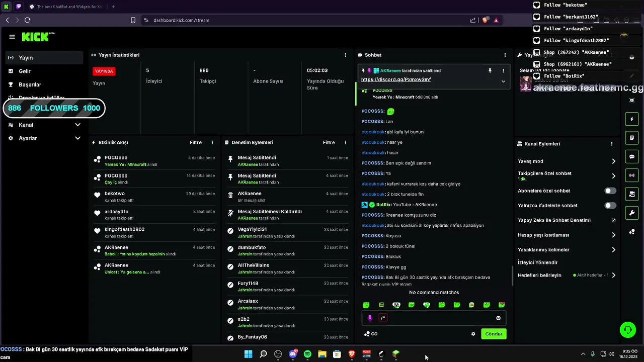Viewport: 644px width, 362px height.
Task: Select Başarılar in the left sidebar
Action: [x=44, y=84]
